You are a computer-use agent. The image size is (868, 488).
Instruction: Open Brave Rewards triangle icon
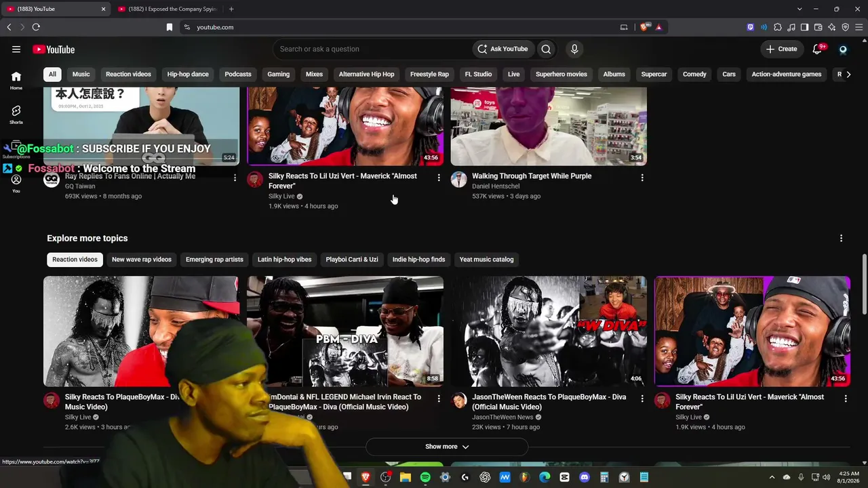(658, 27)
